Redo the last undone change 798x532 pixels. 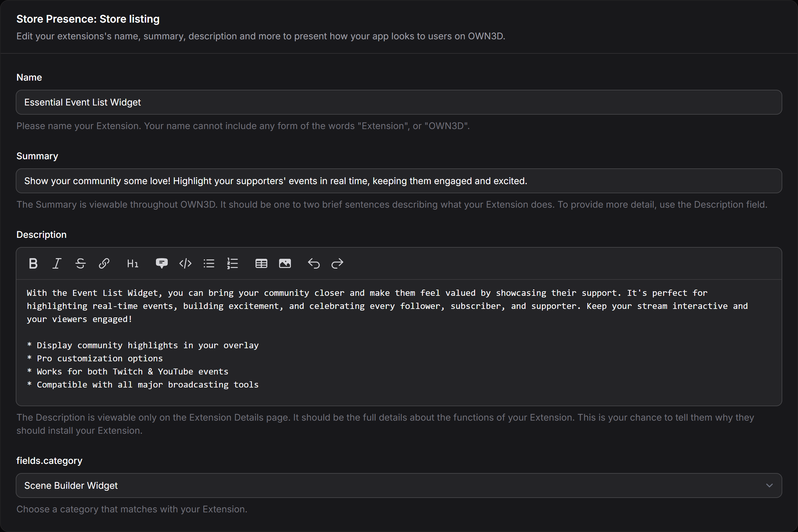click(337, 263)
